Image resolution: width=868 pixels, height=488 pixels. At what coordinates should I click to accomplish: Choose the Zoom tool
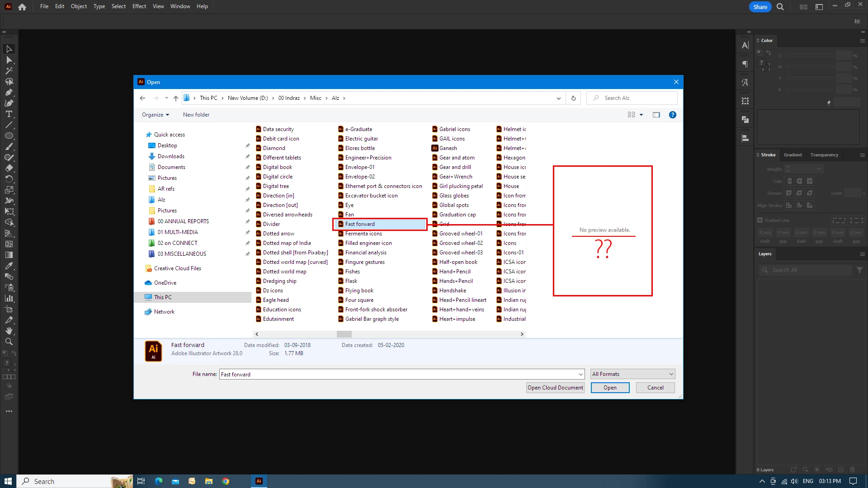[x=9, y=342]
